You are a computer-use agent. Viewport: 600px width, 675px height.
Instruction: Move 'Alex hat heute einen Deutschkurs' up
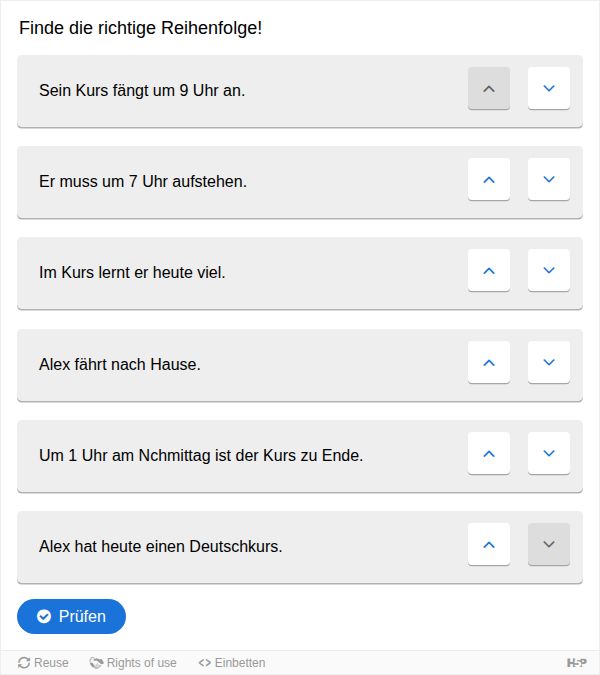tap(489, 545)
